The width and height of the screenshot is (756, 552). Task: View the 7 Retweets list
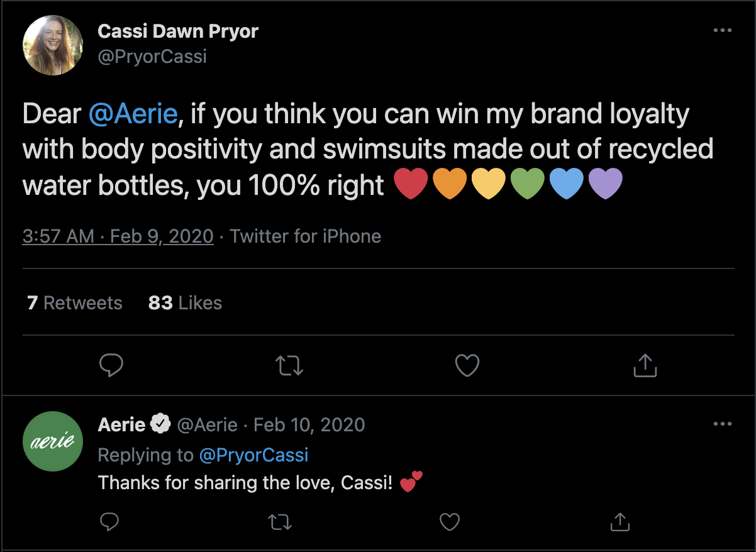click(x=75, y=303)
